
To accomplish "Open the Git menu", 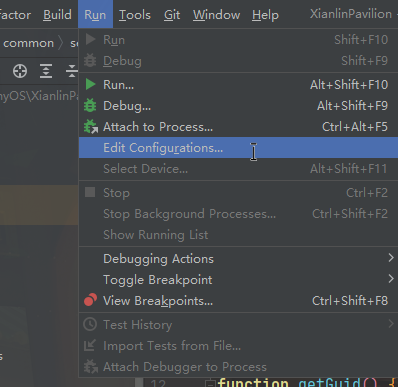I will pos(172,15).
